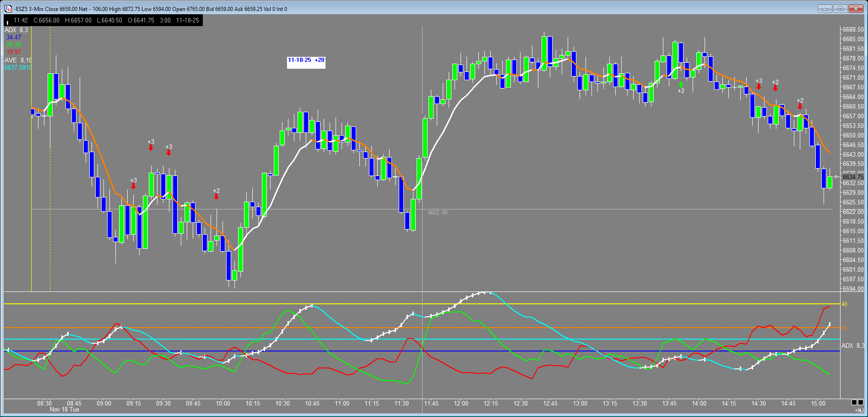Click the Ensign app icon in title bar
Image resolution: width=868 pixels, height=417 pixels.
point(8,9)
